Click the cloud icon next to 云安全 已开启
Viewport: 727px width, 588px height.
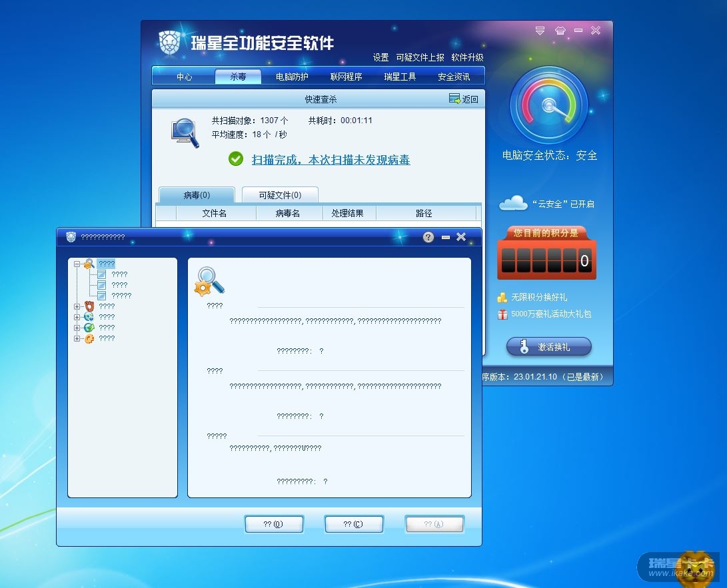click(x=513, y=203)
